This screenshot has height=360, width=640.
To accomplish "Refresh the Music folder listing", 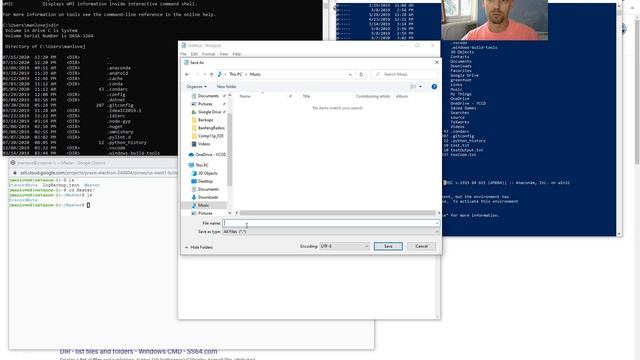I will coord(361,74).
